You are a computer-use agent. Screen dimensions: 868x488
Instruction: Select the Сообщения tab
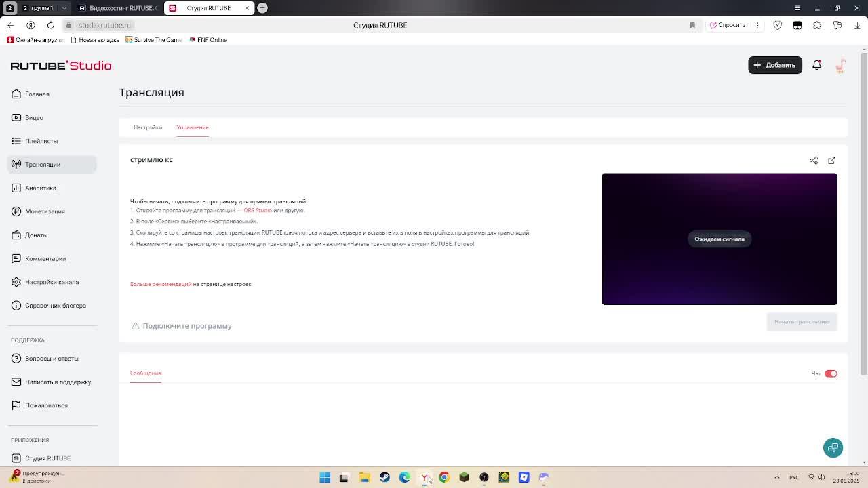(x=146, y=373)
